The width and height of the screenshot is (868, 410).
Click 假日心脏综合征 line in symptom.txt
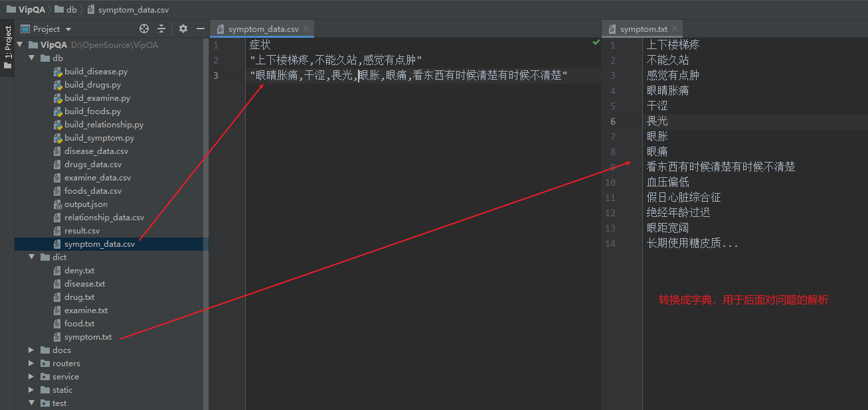pyautogui.click(x=683, y=197)
